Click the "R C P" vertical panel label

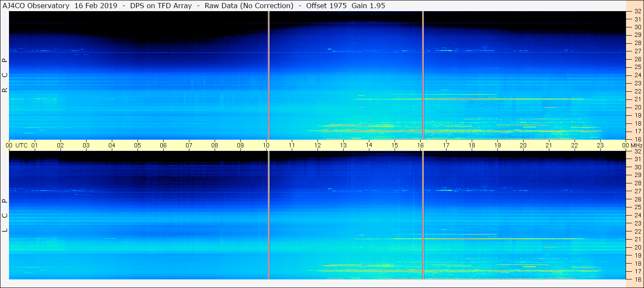pyautogui.click(x=5, y=75)
